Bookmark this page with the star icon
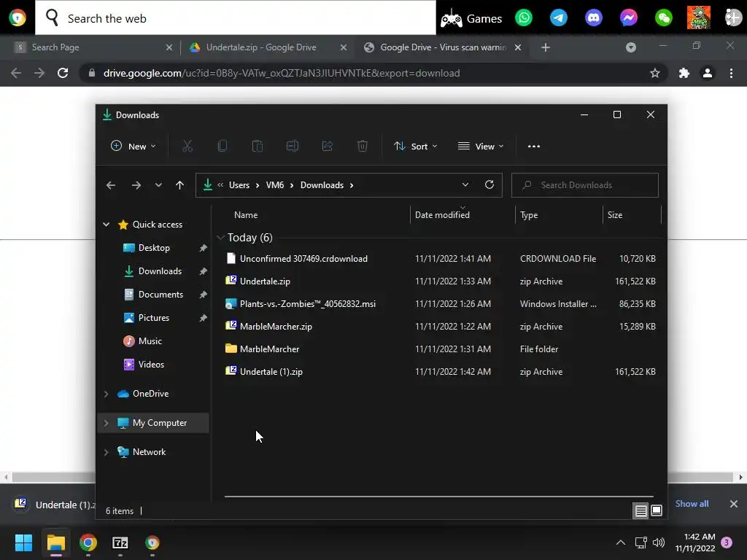Screen dimensions: 747x560 [655, 73]
